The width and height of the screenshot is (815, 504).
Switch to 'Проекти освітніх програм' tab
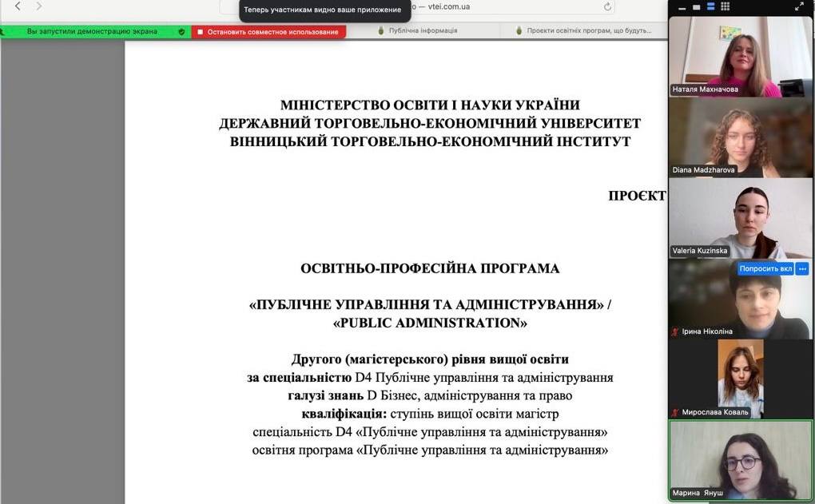click(x=588, y=31)
